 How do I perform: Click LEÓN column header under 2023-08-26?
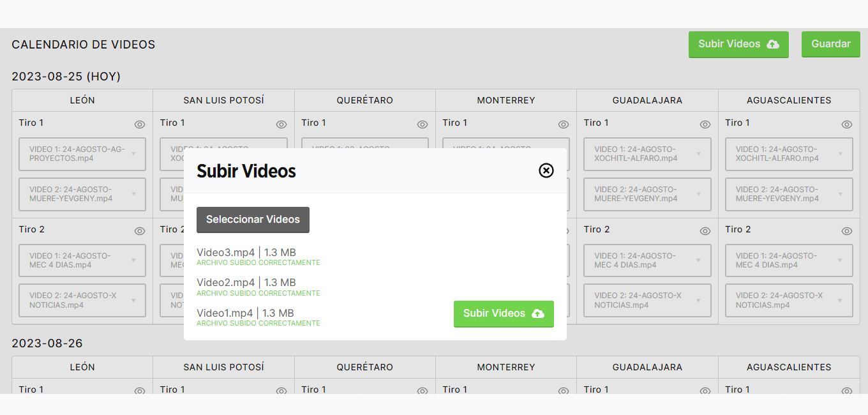point(82,367)
